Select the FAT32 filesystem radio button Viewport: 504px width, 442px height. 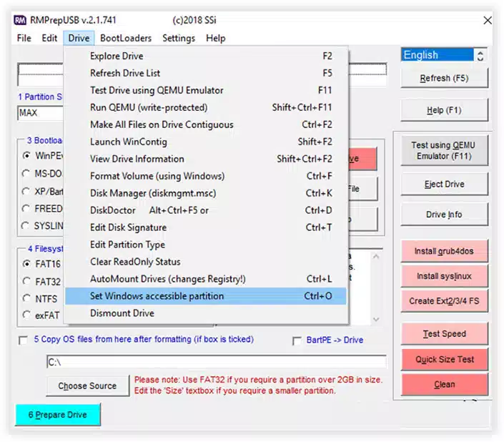[26, 282]
